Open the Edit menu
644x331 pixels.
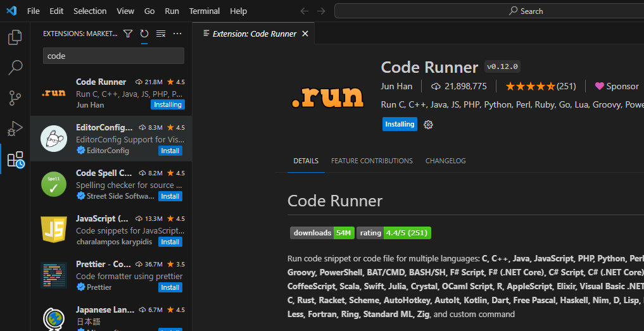click(56, 11)
